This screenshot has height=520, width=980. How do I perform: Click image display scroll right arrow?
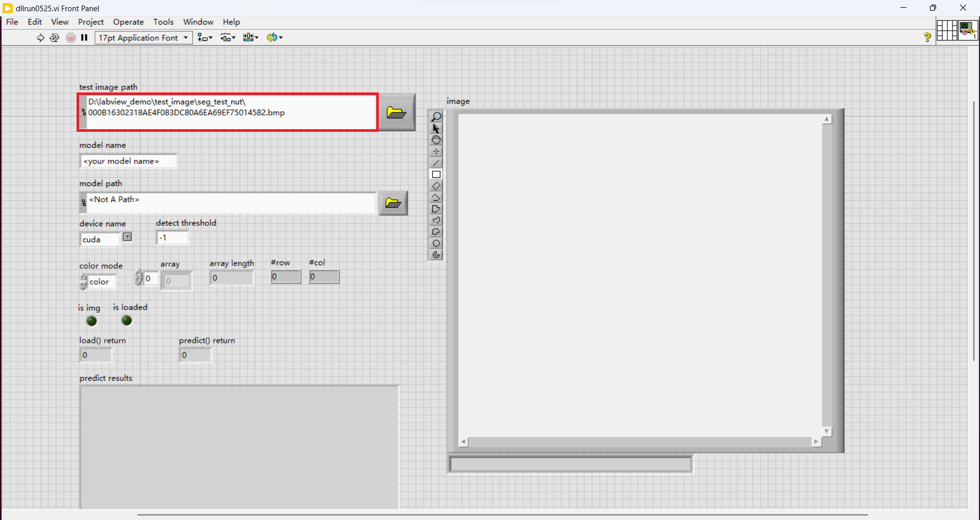pyautogui.click(x=816, y=442)
